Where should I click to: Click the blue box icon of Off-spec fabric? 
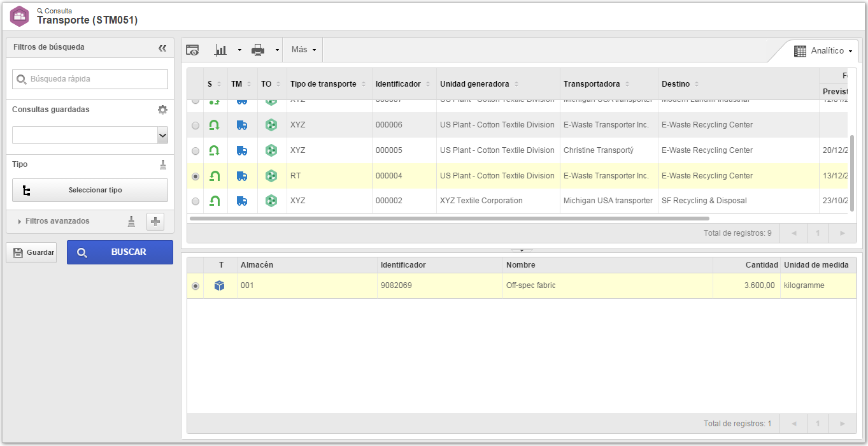(220, 285)
